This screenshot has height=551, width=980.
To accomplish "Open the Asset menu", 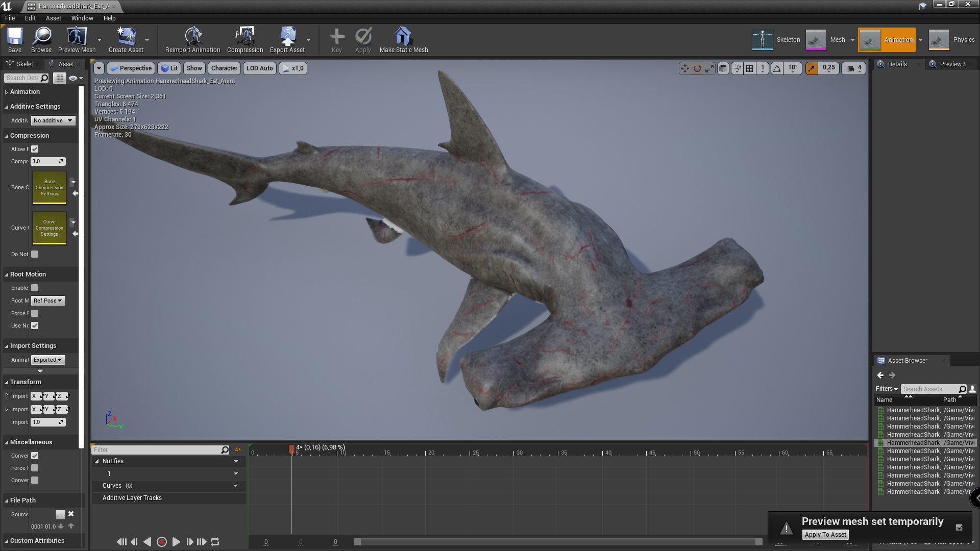I will 54,18.
